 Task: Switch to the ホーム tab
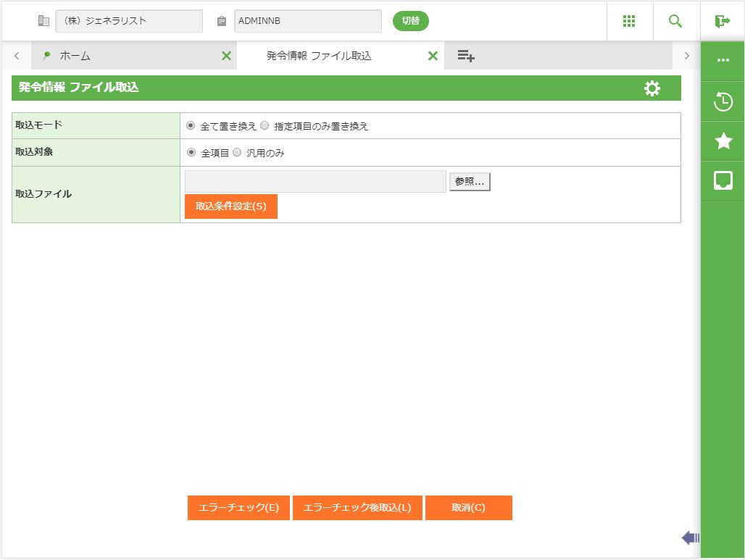(x=75, y=56)
